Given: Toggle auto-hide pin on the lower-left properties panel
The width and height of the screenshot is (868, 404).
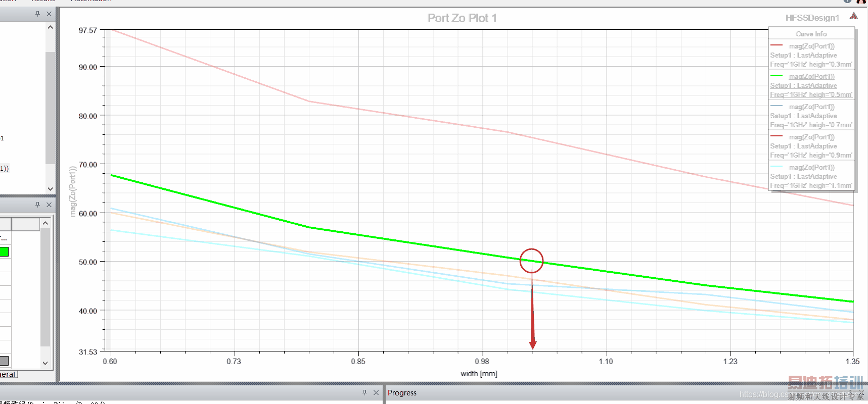Looking at the screenshot, I should 37,205.
